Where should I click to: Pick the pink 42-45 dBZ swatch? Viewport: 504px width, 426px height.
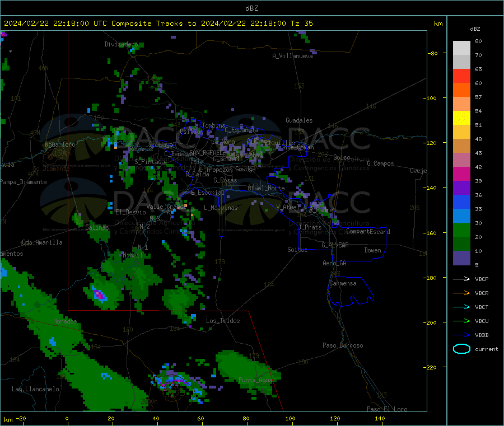461,160
